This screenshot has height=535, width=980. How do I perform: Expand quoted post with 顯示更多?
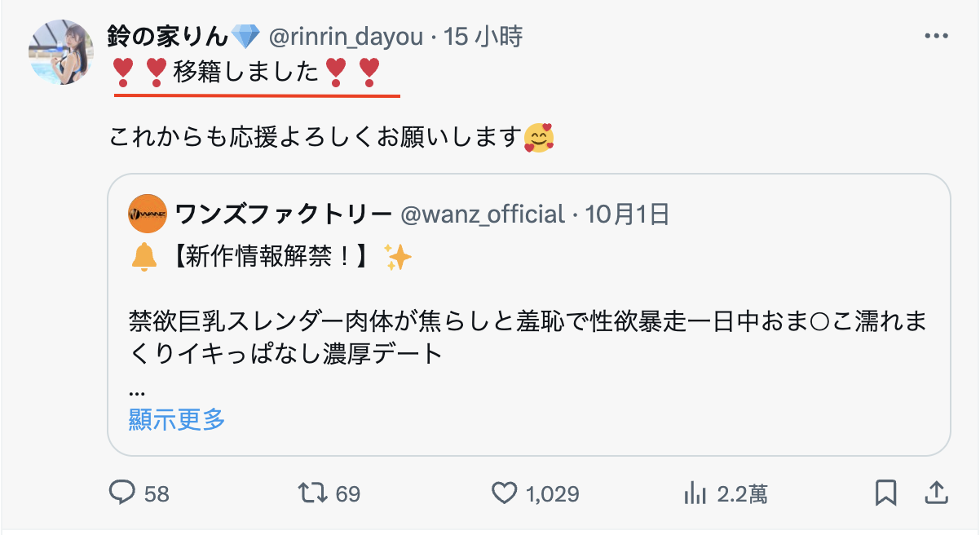pyautogui.click(x=177, y=420)
